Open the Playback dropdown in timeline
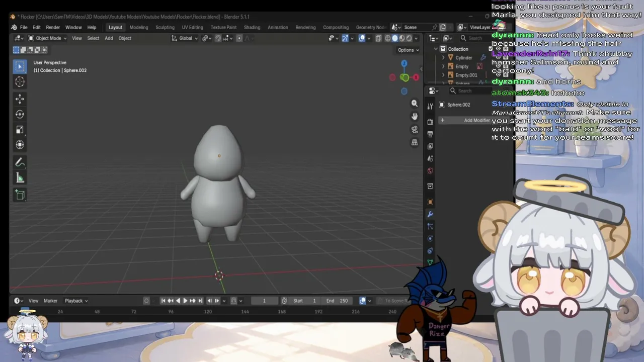 click(76, 301)
